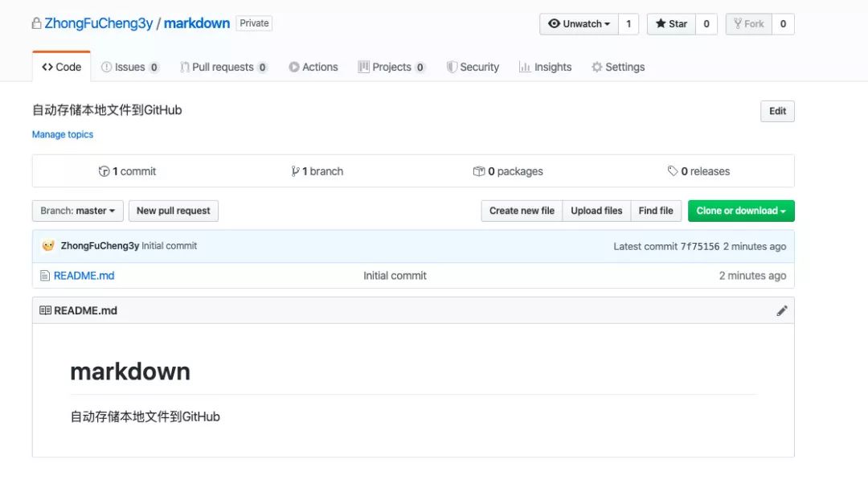868x488 pixels.
Task: Click the '2 minutes ago' text in README.md row
Action: click(752, 276)
